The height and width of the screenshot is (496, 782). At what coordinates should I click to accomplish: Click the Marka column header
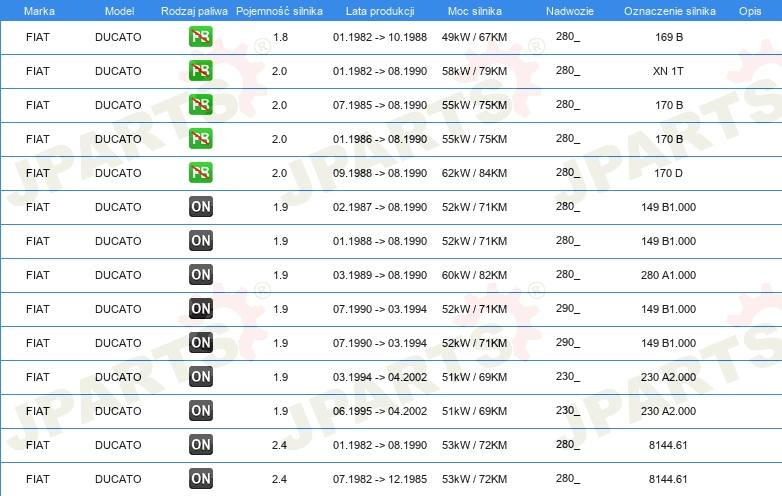[x=39, y=11]
